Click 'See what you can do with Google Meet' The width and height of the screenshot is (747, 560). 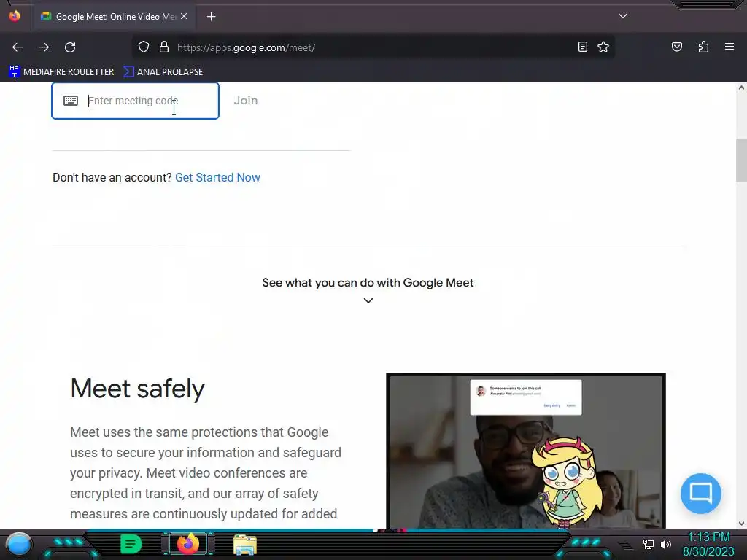pos(368,283)
